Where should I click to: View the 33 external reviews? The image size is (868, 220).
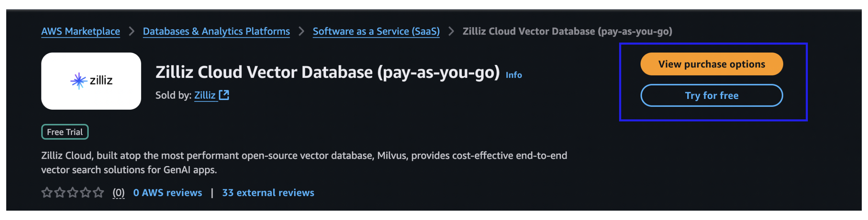[x=268, y=193]
